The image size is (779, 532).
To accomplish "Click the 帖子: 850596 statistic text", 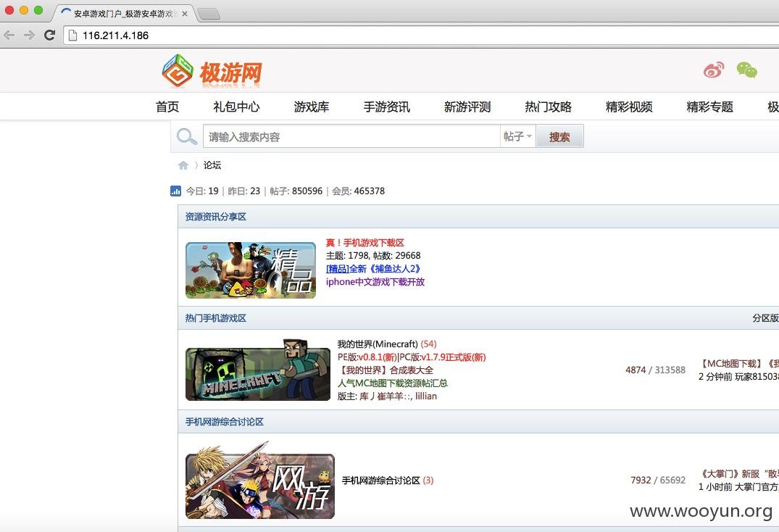I will 296,191.
